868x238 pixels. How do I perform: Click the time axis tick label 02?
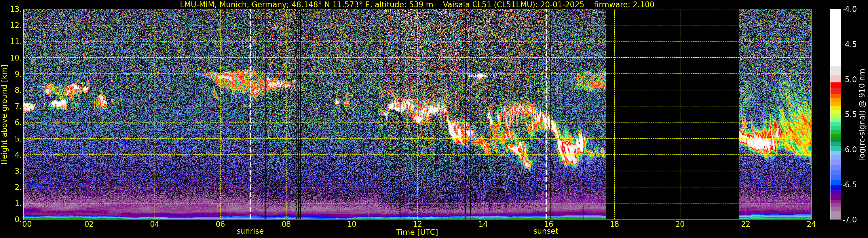pos(89,224)
